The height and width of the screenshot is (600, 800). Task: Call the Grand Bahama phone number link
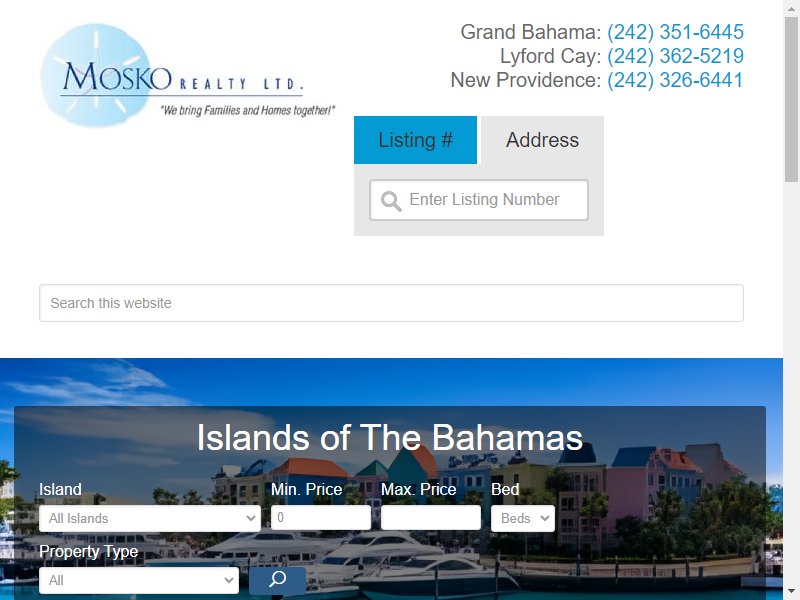coord(675,32)
